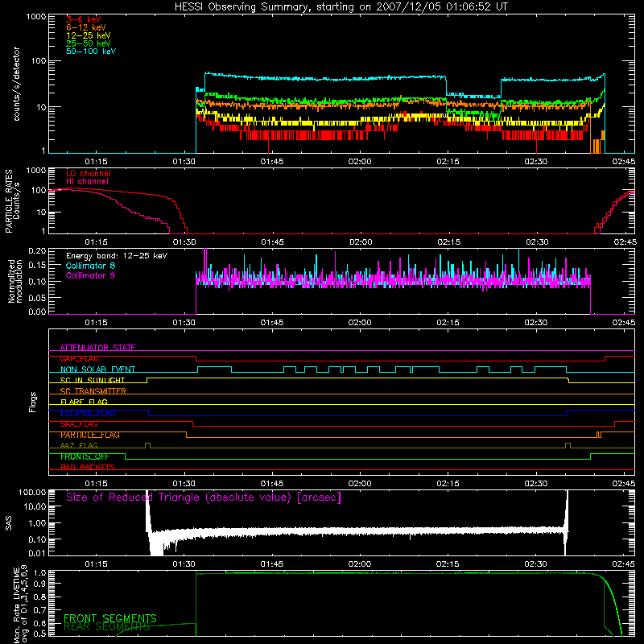Screen dimensions: 644x644
Task: Click the ECLIPSE_FLAG label
Action: click(88, 413)
